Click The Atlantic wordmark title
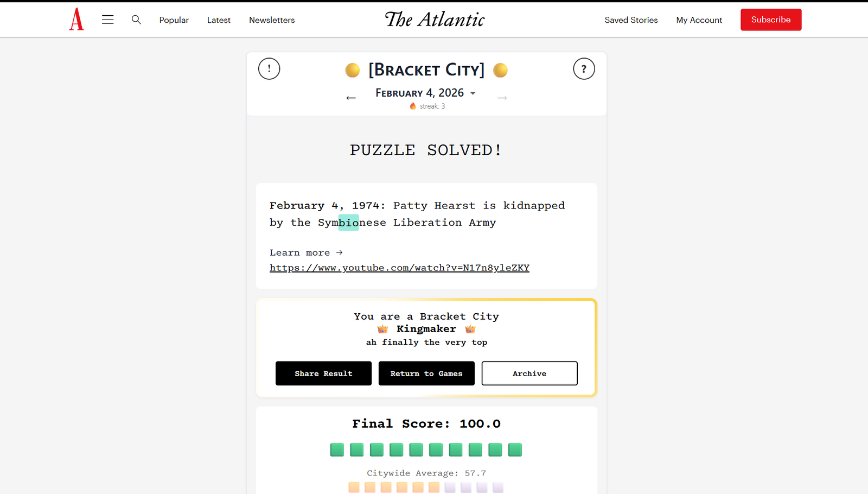 pyautogui.click(x=435, y=20)
